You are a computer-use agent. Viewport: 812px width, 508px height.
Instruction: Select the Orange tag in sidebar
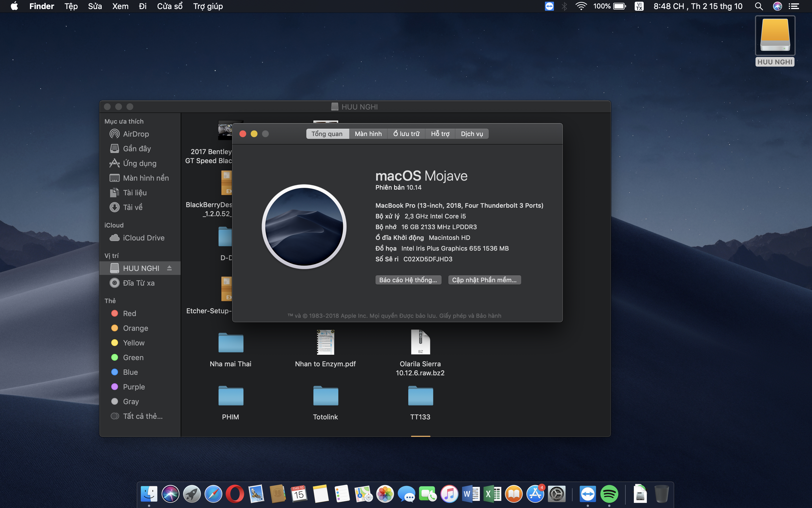(x=140, y=328)
